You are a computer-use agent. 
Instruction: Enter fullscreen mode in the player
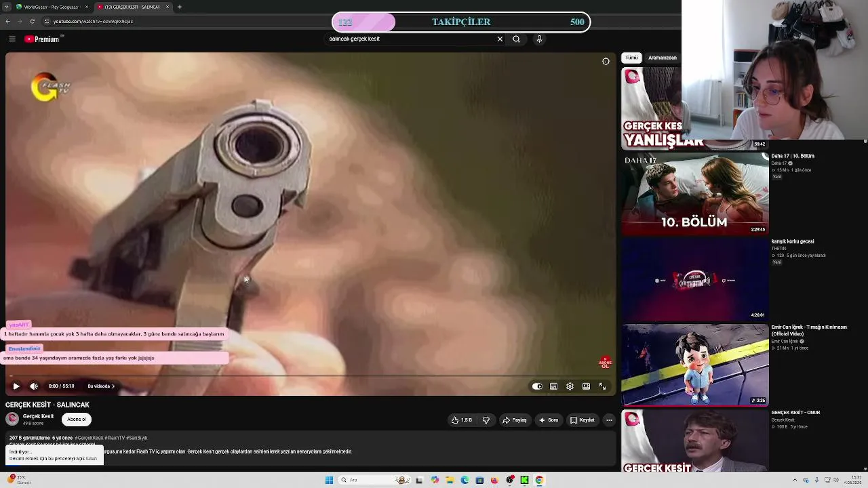coord(602,386)
